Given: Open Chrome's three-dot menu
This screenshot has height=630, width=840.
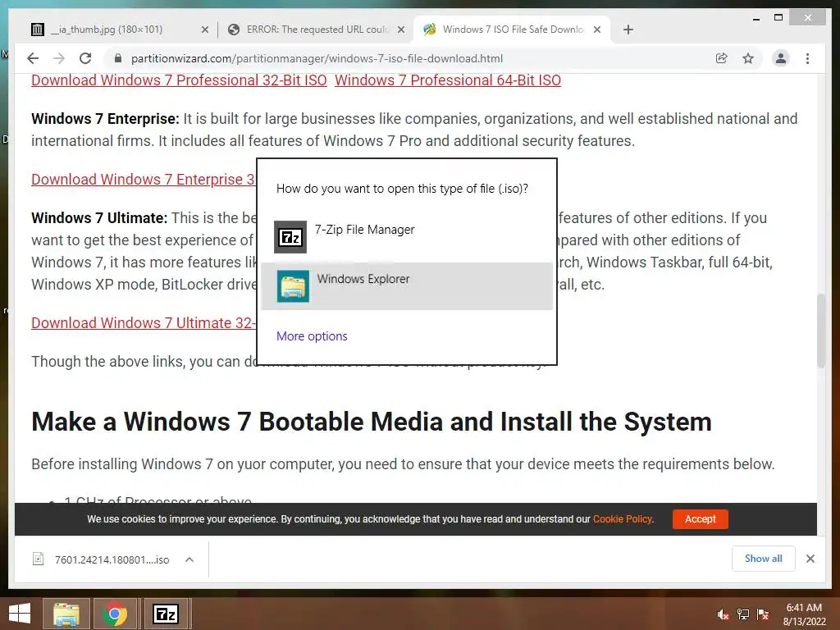Looking at the screenshot, I should pyautogui.click(x=807, y=58).
